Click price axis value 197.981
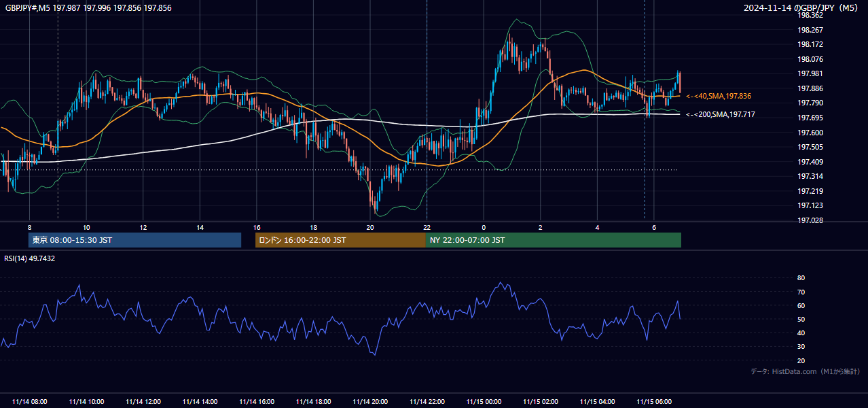 [810, 73]
